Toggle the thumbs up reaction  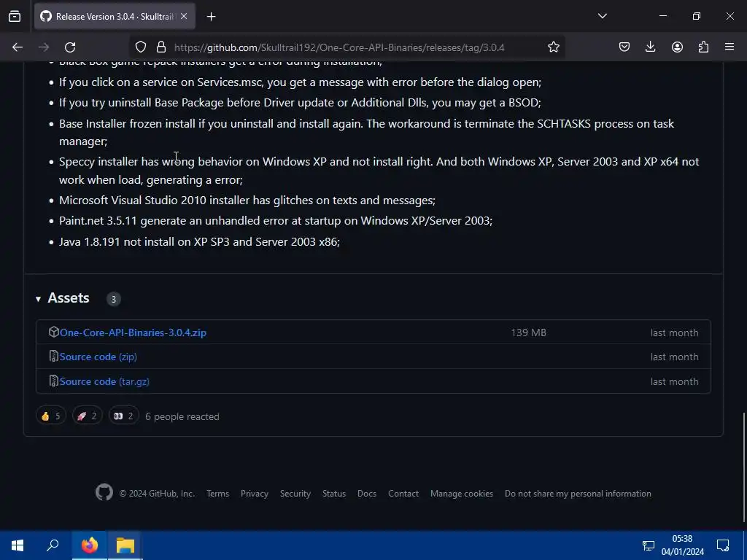click(x=51, y=416)
